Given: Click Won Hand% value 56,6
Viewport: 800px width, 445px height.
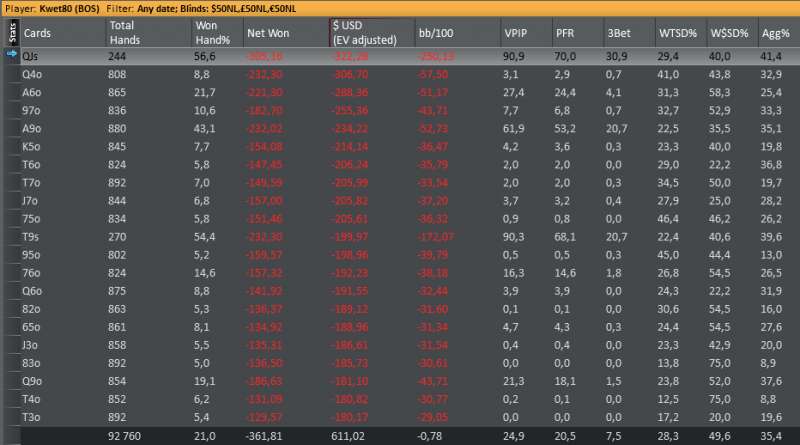Looking at the screenshot, I should point(205,57).
